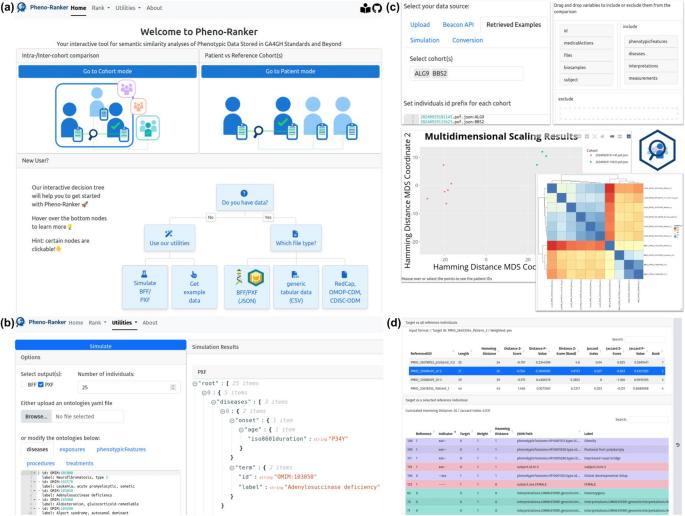
Task: Switch to the treatments ontology tab
Action: [x=80, y=463]
